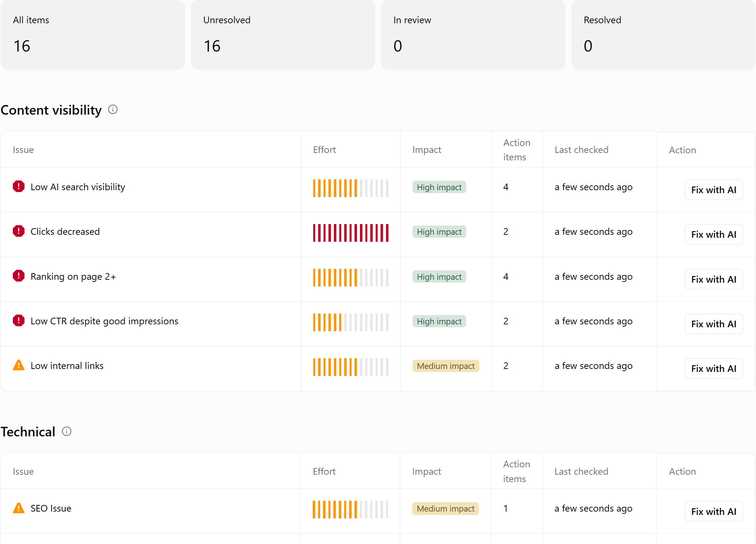The height and width of the screenshot is (544, 756).
Task: Click the Content visibility info icon
Action: (x=113, y=109)
